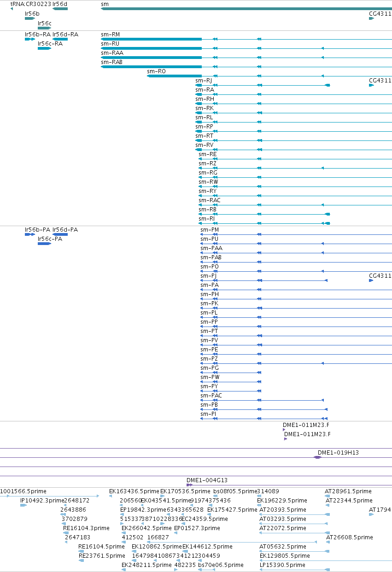Viewport: 392px width, 572px height.
Task: Click the EK129805.5prime EST label
Action: 285,555
